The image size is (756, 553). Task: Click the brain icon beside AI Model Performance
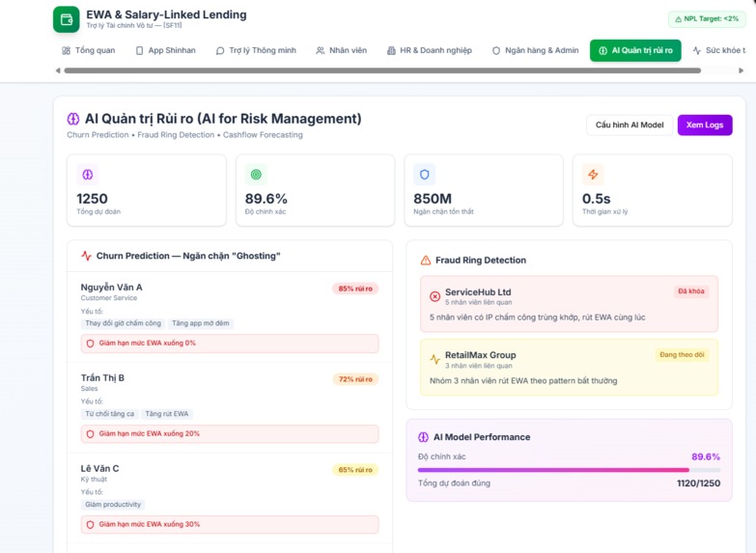click(x=423, y=437)
